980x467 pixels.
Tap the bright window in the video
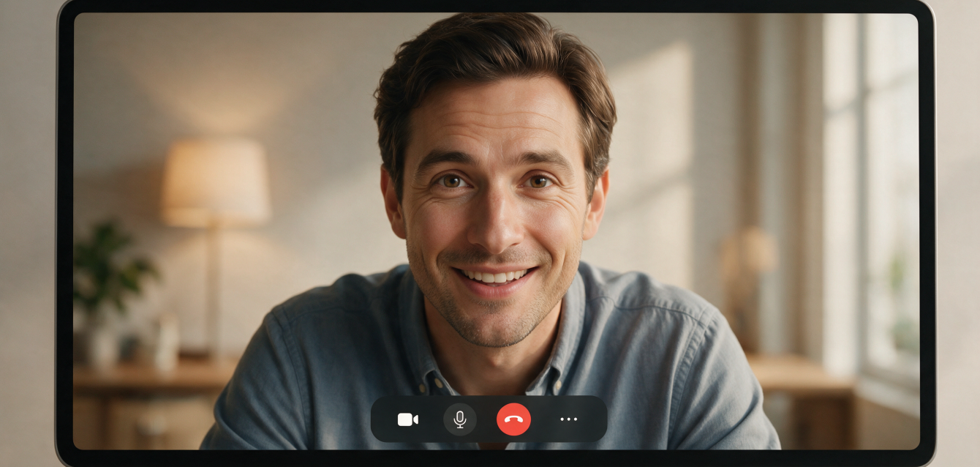[x=870, y=198]
